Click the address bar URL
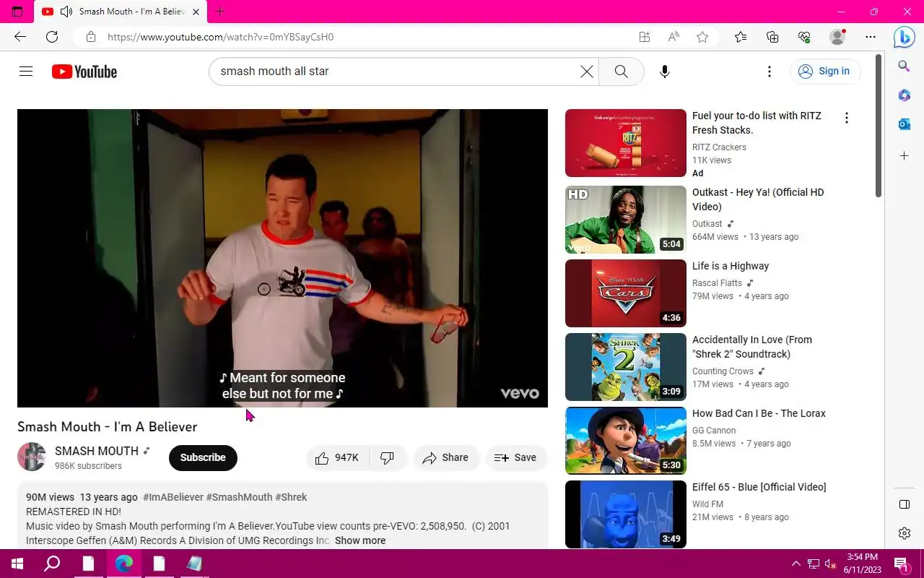 click(220, 37)
